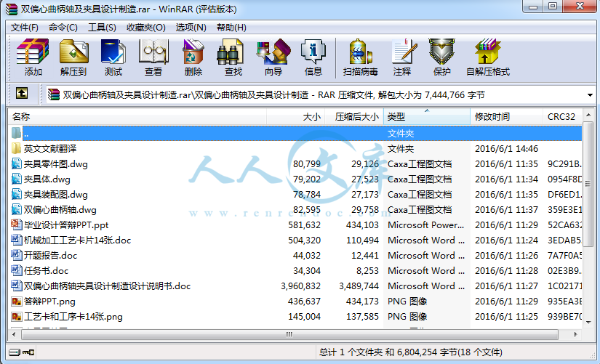The height and width of the screenshot is (364, 600).
Task: Click size value 3,960,832
Action: coord(300,286)
